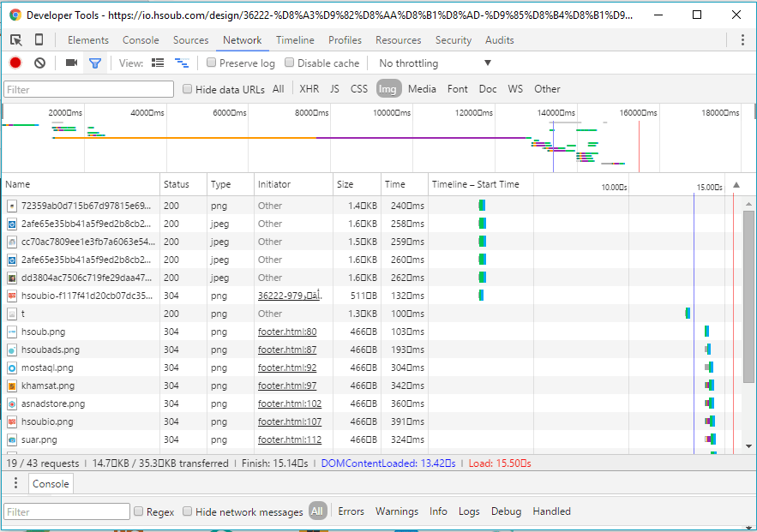The height and width of the screenshot is (532, 757).
Task: Switch to the Elements tab
Action: click(x=88, y=40)
